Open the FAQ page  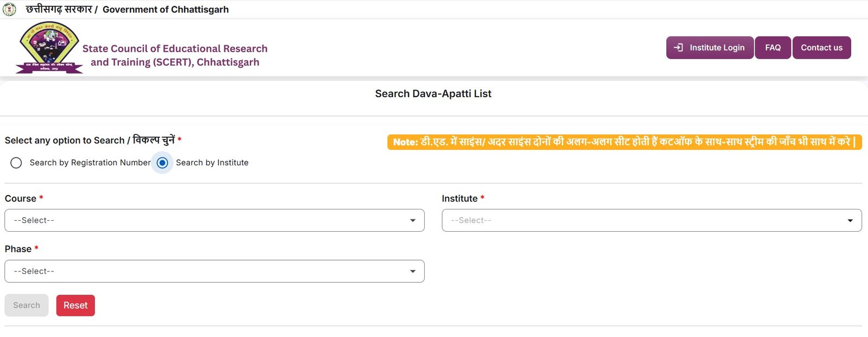coord(773,48)
